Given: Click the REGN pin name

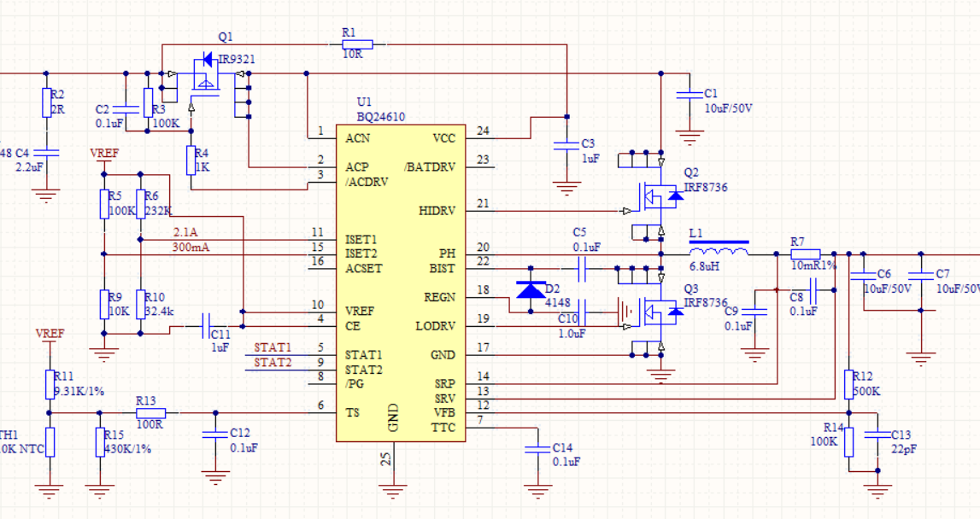Looking at the screenshot, I should pyautogui.click(x=440, y=297).
